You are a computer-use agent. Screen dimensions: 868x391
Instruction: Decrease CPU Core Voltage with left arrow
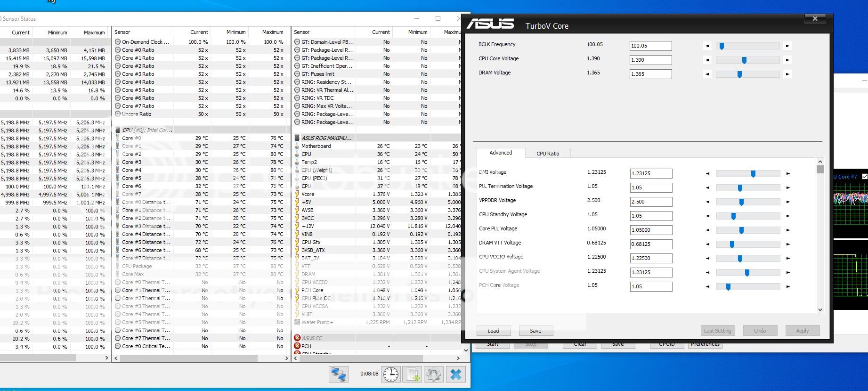(707, 60)
